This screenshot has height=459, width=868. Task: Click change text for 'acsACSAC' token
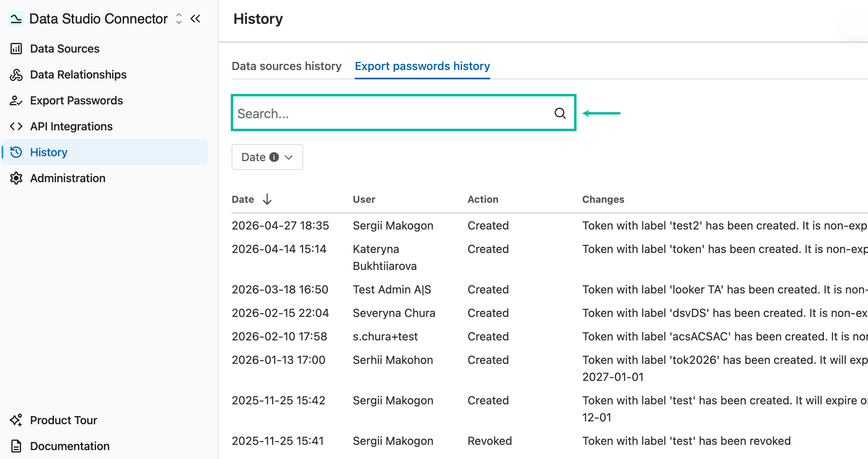pos(725,336)
